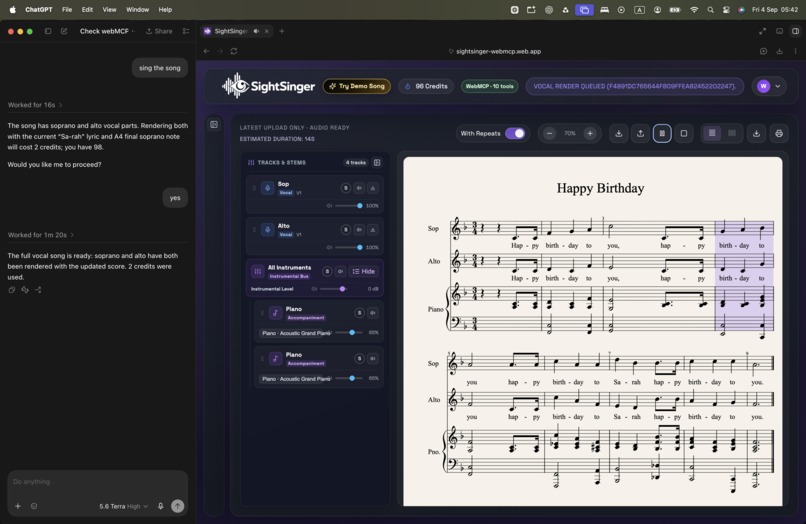
Task: Zoom in the score with plus button
Action: (590, 134)
